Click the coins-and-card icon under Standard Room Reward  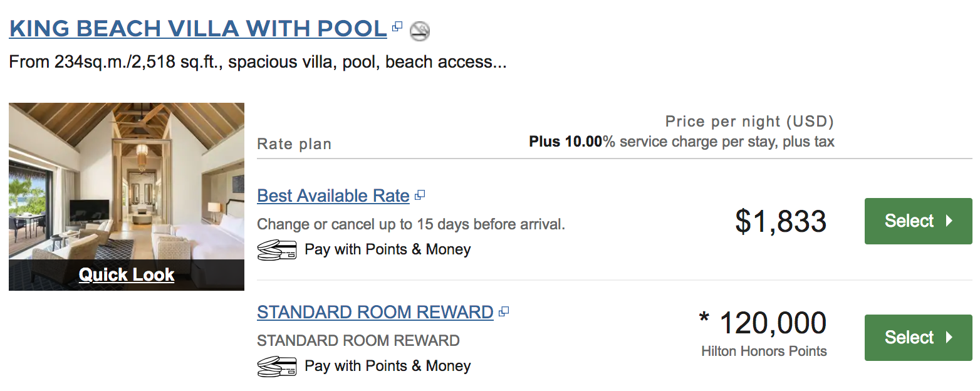click(x=276, y=366)
